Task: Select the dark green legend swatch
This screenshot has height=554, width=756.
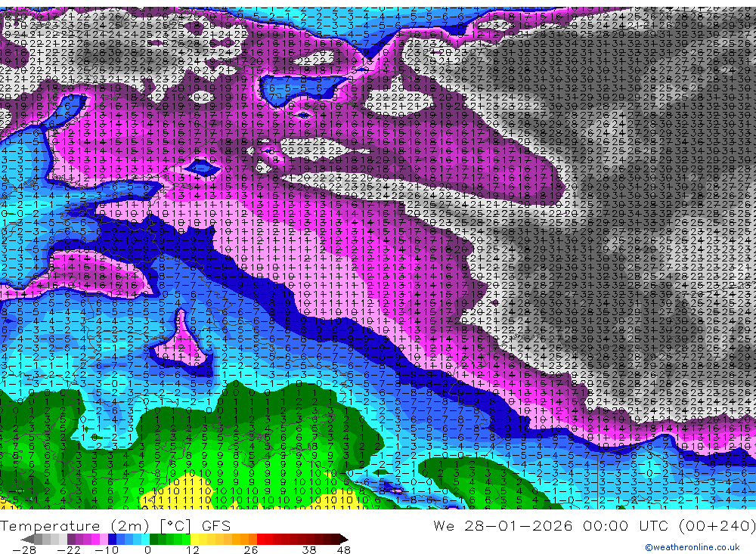Action: (x=153, y=539)
